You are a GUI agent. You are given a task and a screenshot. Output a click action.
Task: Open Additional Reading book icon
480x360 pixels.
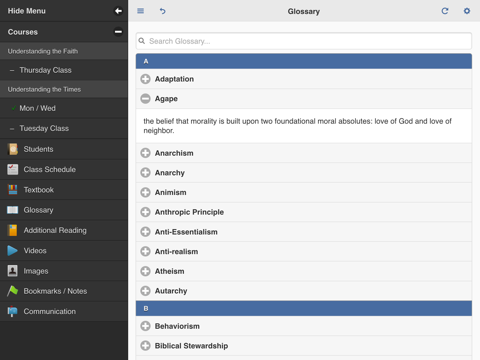(x=13, y=230)
